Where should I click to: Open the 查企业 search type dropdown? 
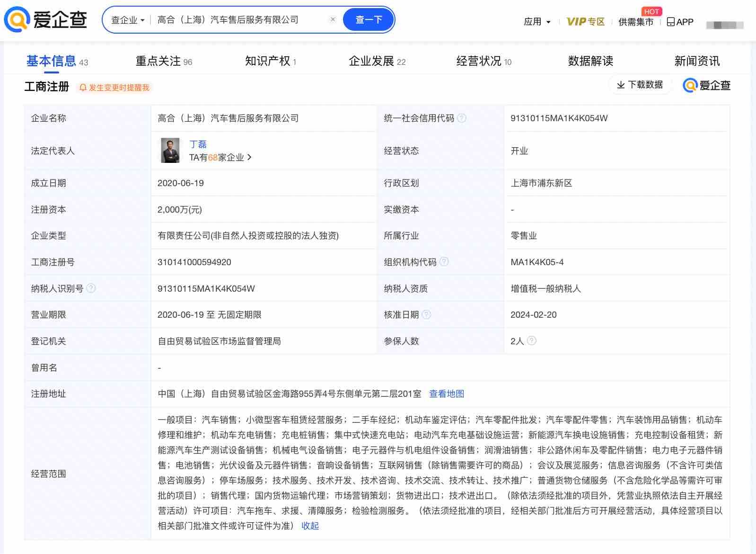coord(128,20)
